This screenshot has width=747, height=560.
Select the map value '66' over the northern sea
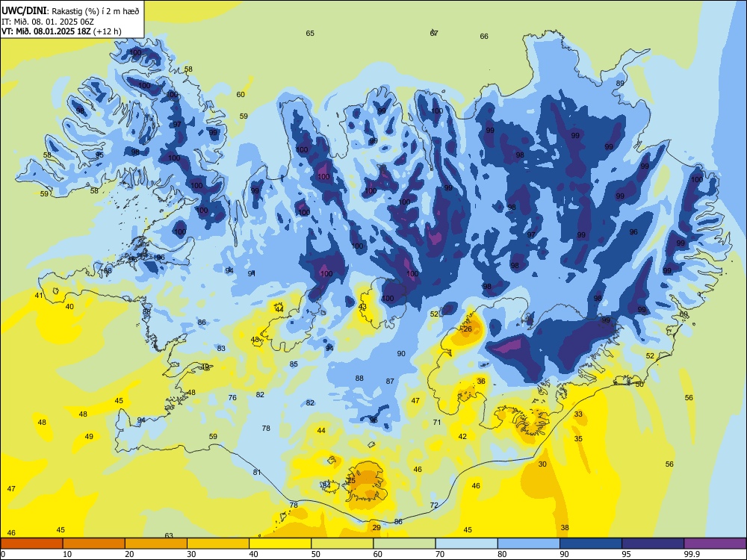[484, 36]
